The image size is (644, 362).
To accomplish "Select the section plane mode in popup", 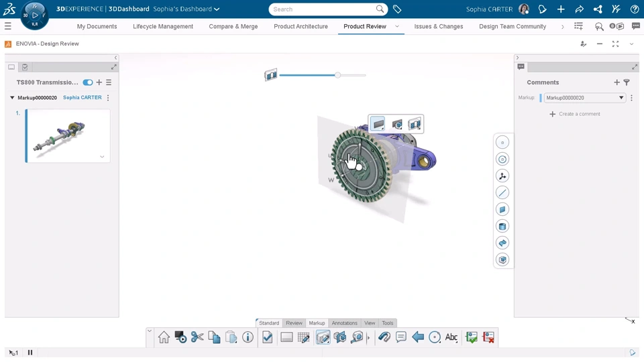I will click(378, 123).
